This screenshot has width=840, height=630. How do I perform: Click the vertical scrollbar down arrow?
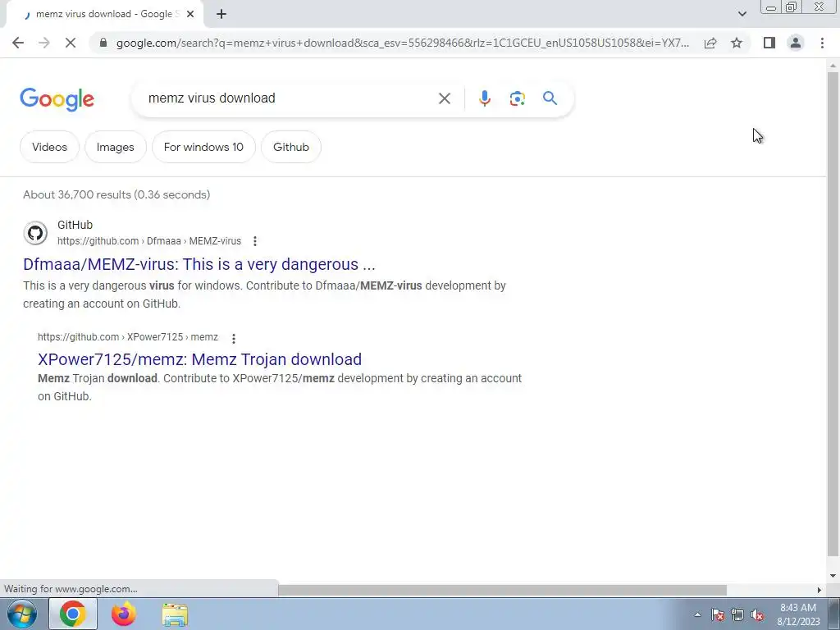[x=833, y=576]
